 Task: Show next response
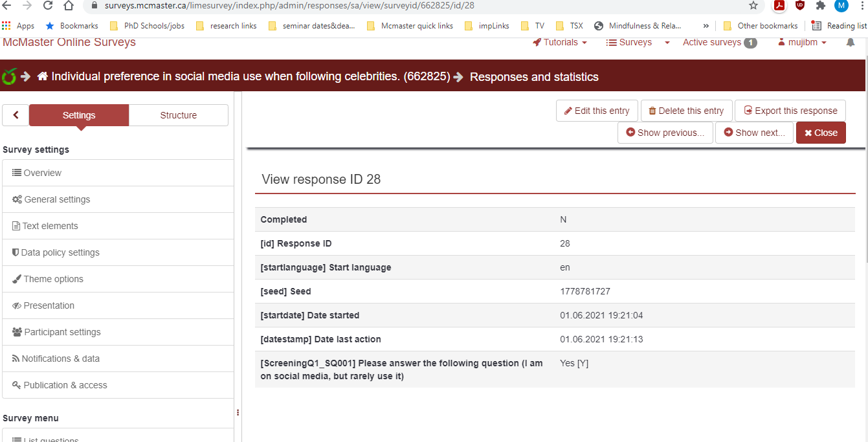coord(754,133)
